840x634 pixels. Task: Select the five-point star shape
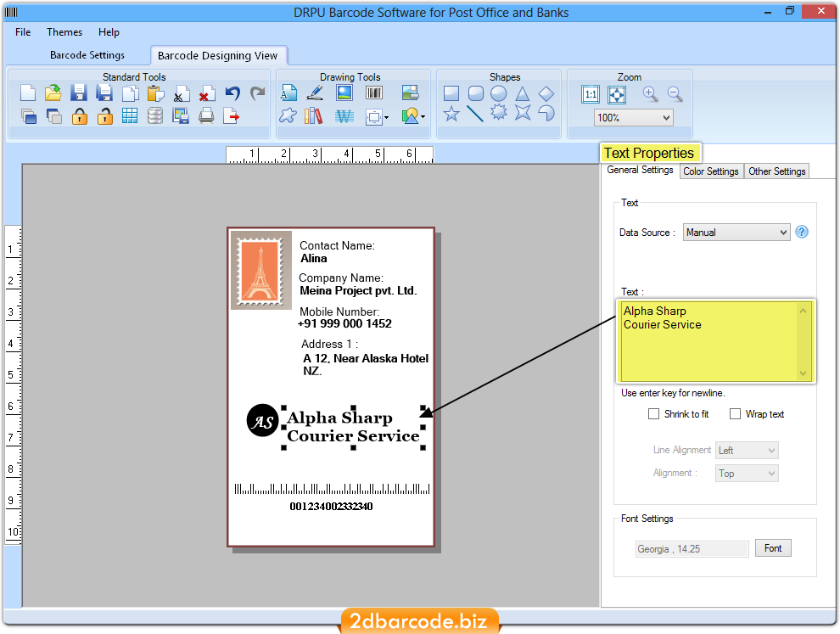pyautogui.click(x=451, y=114)
